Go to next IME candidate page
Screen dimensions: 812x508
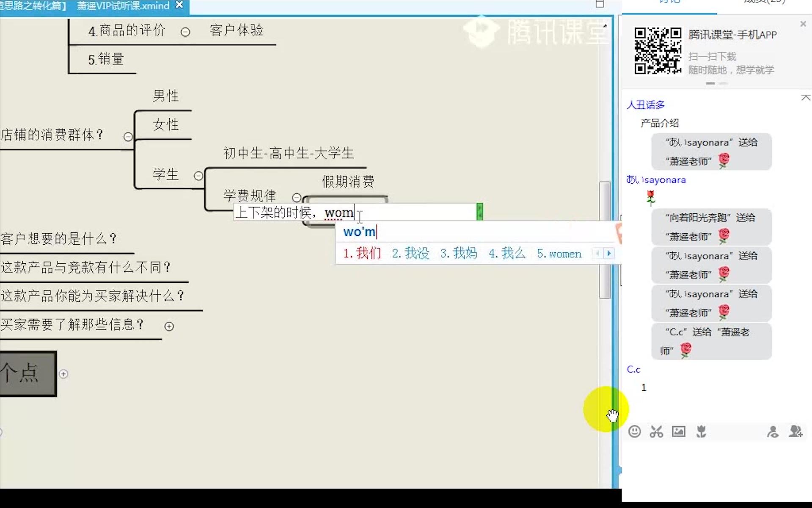(x=609, y=254)
